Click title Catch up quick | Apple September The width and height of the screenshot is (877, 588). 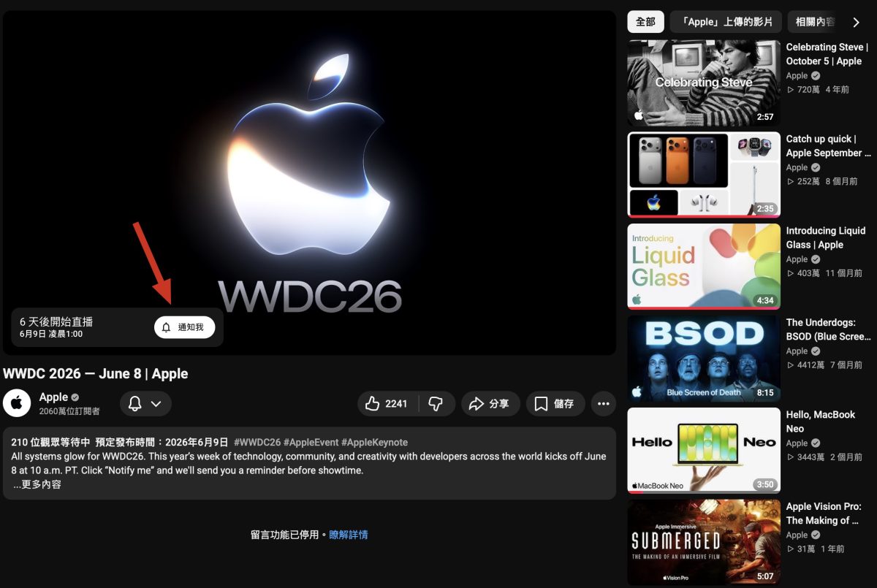pyautogui.click(x=829, y=146)
